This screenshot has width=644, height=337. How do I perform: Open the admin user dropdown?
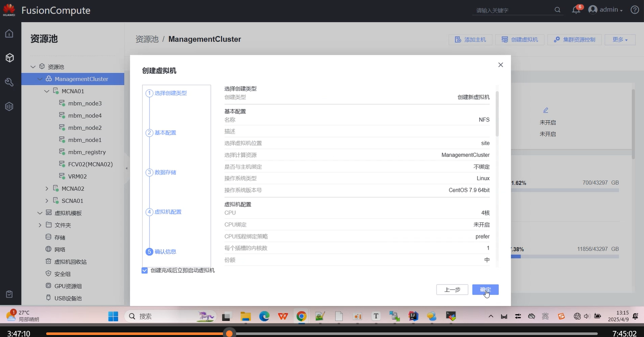tap(605, 10)
